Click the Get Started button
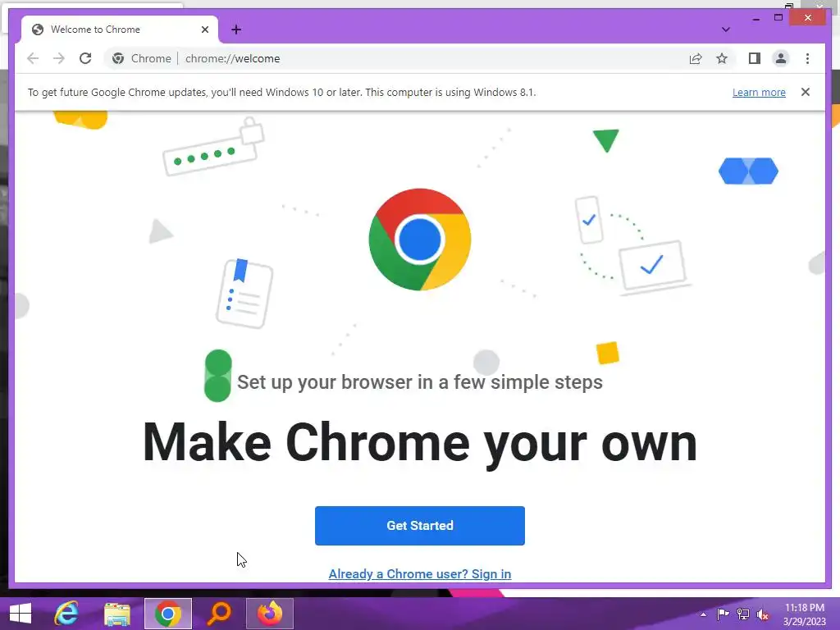Image resolution: width=840 pixels, height=630 pixels. click(420, 526)
